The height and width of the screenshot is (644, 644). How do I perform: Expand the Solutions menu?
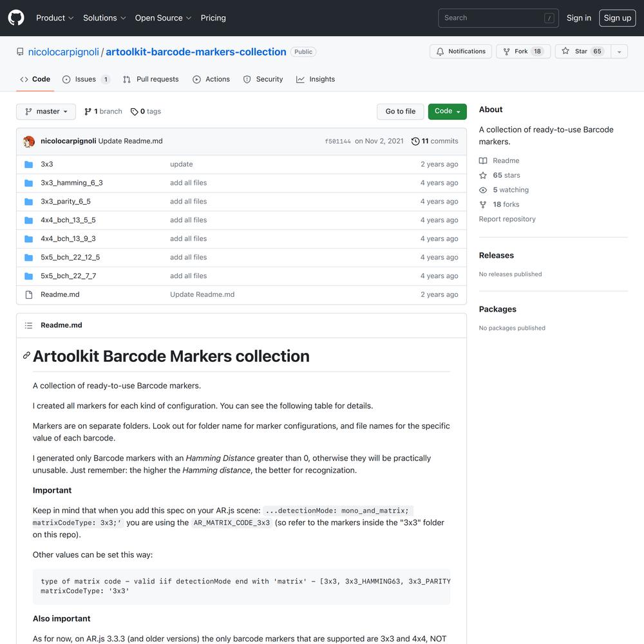pos(104,17)
